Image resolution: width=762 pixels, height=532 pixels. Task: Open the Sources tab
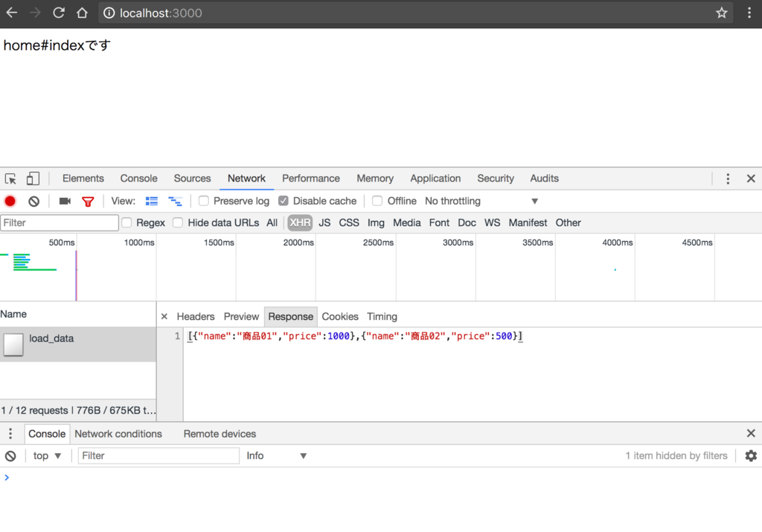pos(192,179)
